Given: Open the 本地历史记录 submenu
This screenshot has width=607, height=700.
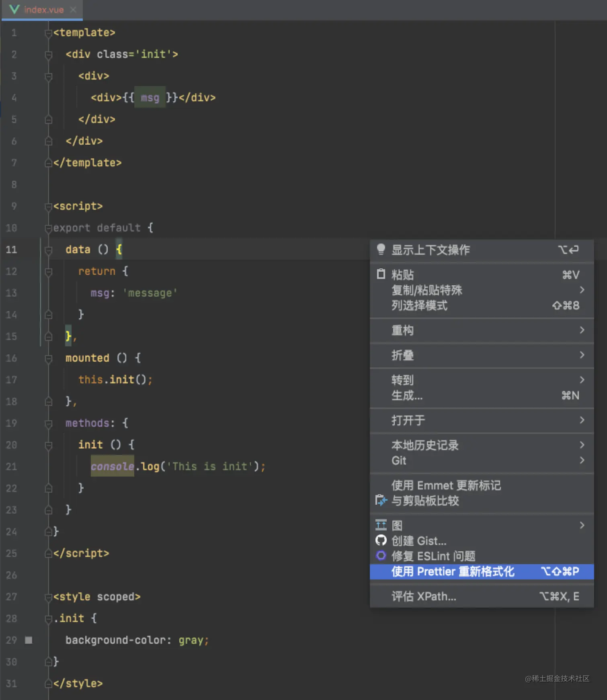Looking at the screenshot, I should coord(482,445).
